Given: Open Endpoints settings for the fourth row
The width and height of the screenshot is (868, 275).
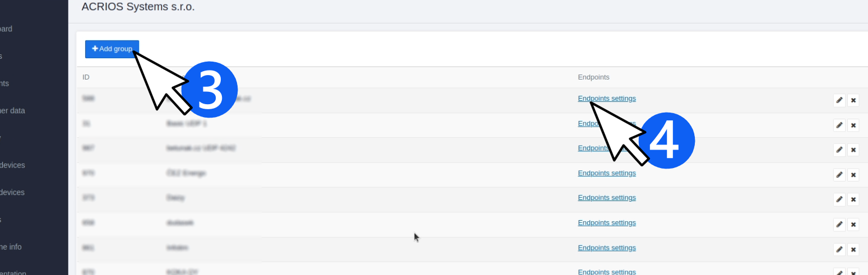Looking at the screenshot, I should click(x=607, y=173).
